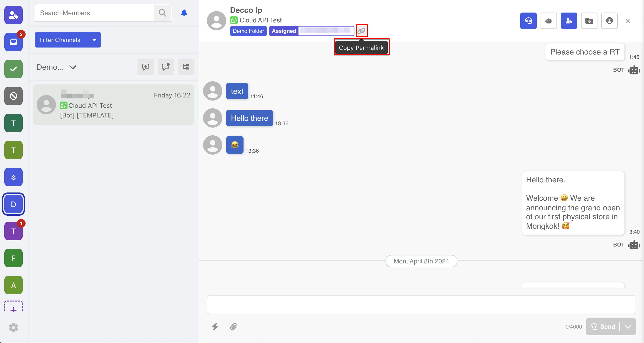Click the Copy Permalink chain icon
The image size is (644, 343).
[361, 31]
